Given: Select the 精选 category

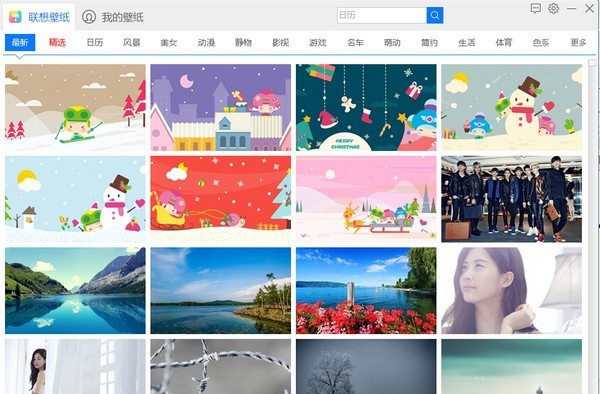Looking at the screenshot, I should (x=57, y=42).
